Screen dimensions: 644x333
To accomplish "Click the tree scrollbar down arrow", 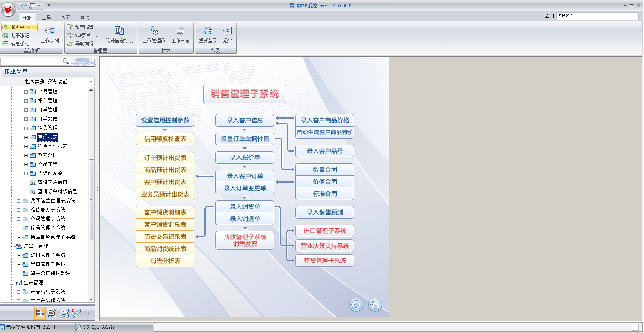I will (x=91, y=299).
